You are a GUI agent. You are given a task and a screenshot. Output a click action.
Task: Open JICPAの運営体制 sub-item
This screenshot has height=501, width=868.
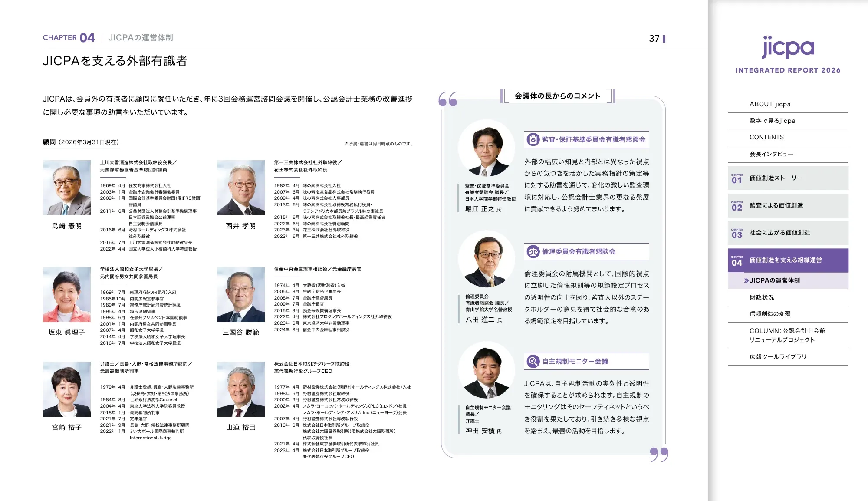788,281
